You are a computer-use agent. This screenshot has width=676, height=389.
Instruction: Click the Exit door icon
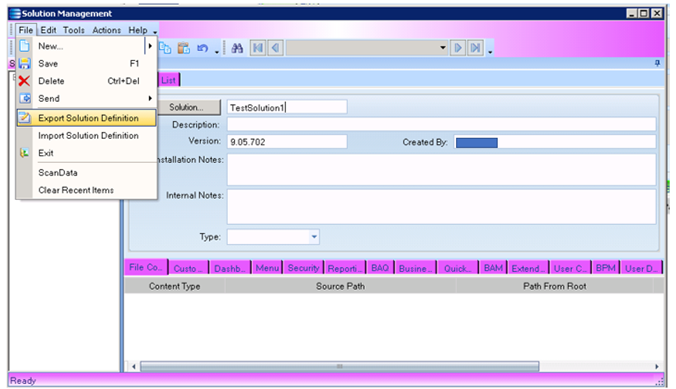click(25, 153)
